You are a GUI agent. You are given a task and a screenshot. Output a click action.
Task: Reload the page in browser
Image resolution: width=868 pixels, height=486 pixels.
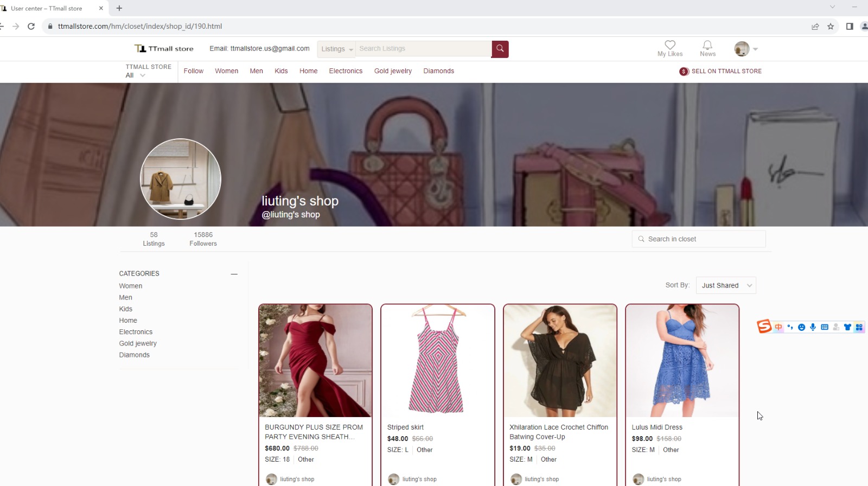click(31, 26)
